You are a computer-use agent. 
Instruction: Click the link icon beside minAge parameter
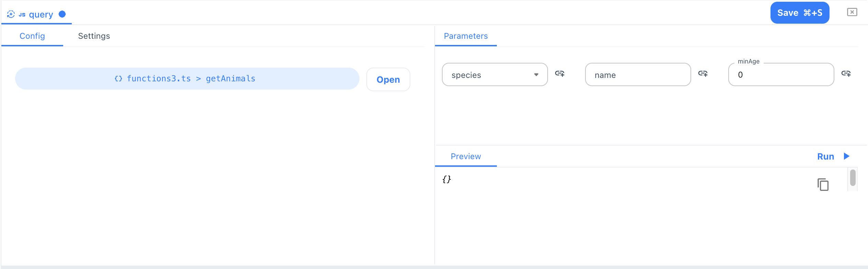point(846,74)
